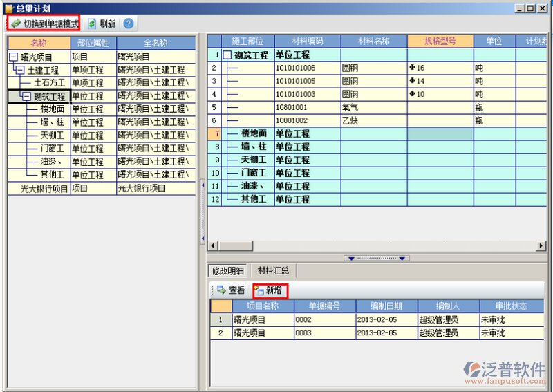
Task: Switch to the 材料汇总 tab
Action: pyautogui.click(x=273, y=270)
